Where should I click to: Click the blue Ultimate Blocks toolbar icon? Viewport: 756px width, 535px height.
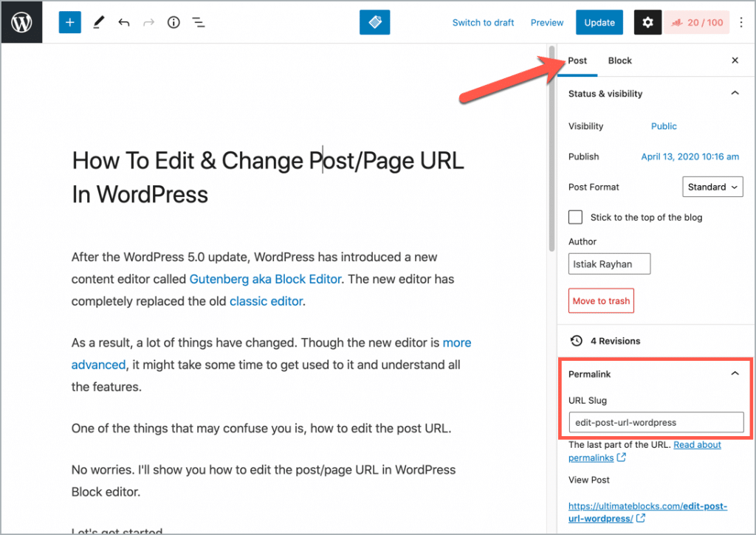point(374,22)
